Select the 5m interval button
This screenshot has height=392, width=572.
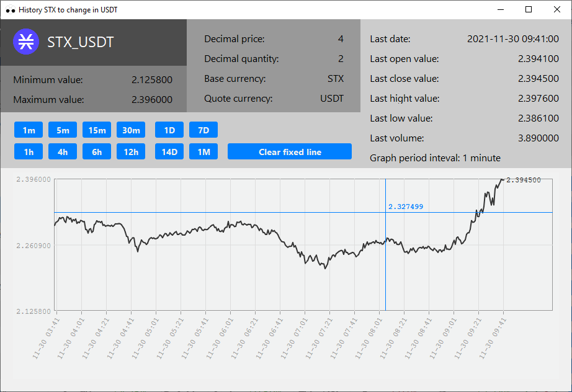point(63,130)
